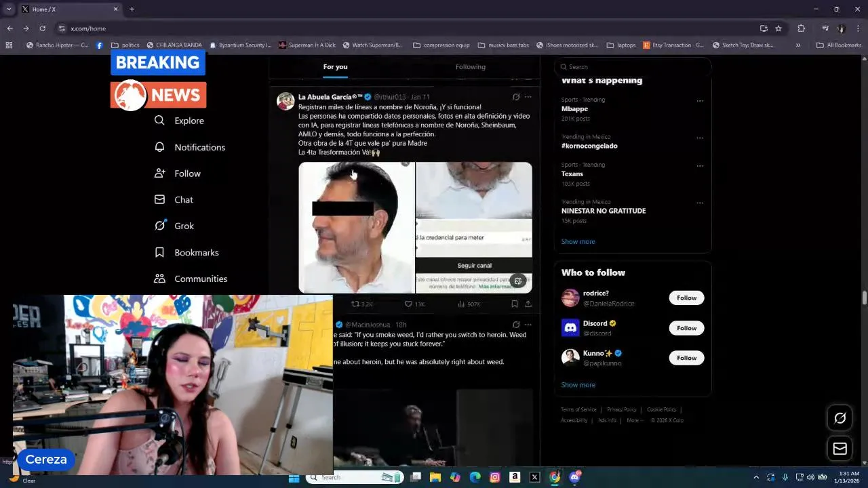Show hidden system tray icons
The image size is (868, 488).
(756, 477)
